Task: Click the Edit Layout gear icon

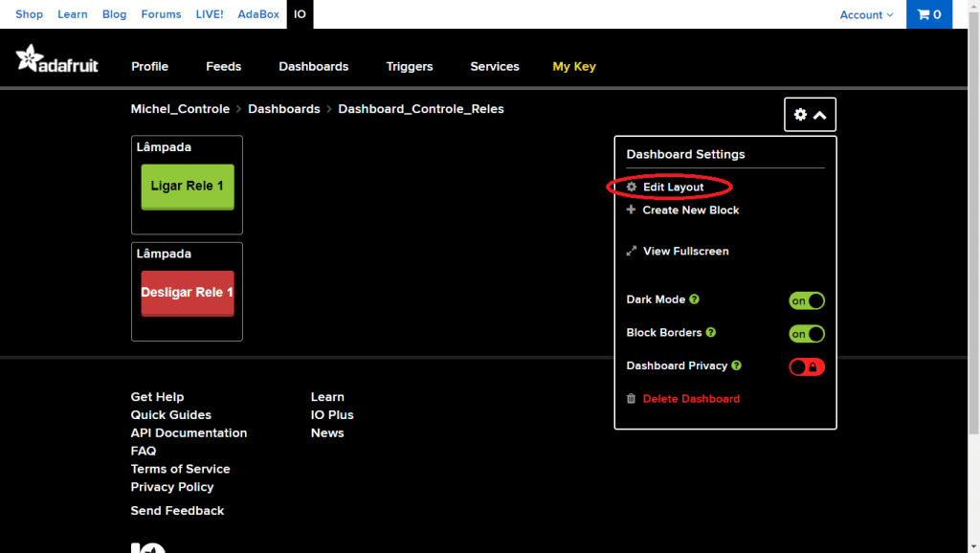Action: click(632, 187)
